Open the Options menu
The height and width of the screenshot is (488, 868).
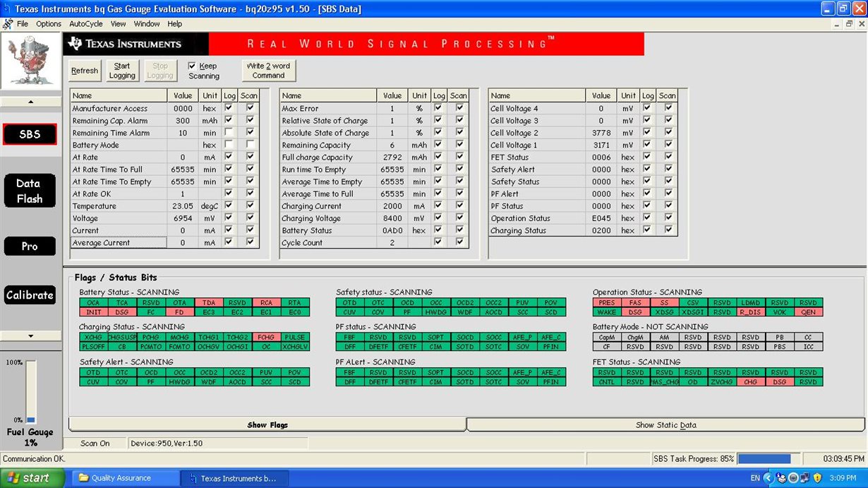click(49, 23)
